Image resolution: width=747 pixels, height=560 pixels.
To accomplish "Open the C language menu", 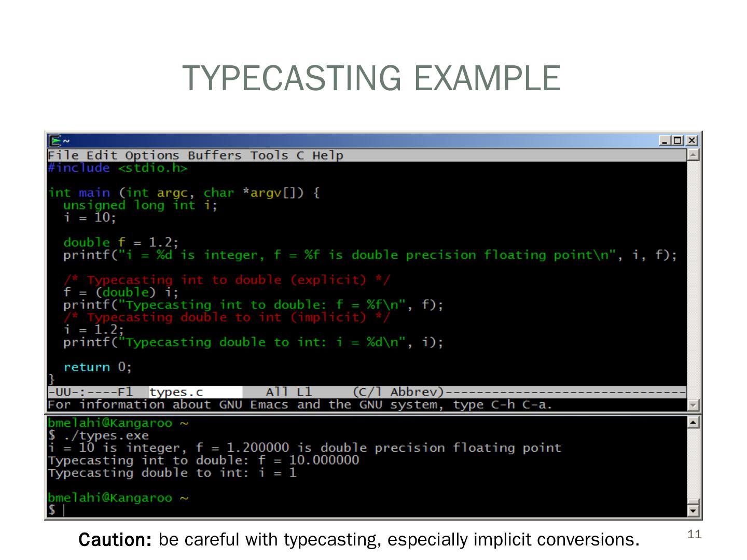I will click(300, 155).
